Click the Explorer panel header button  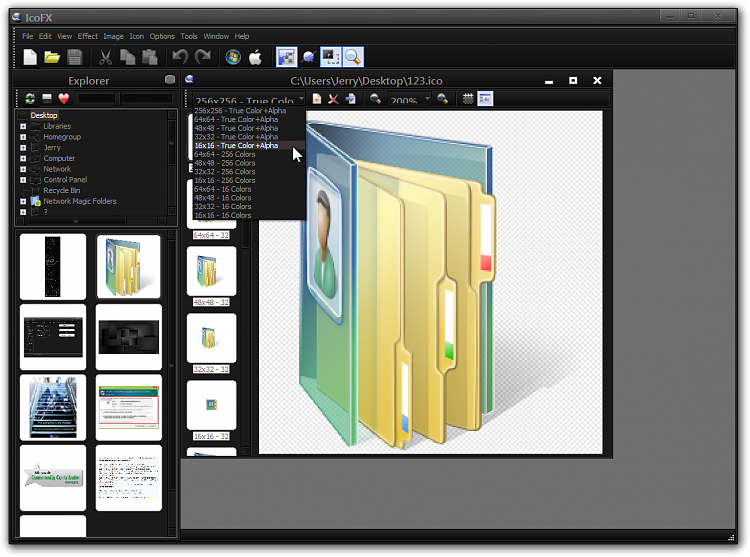point(170,79)
